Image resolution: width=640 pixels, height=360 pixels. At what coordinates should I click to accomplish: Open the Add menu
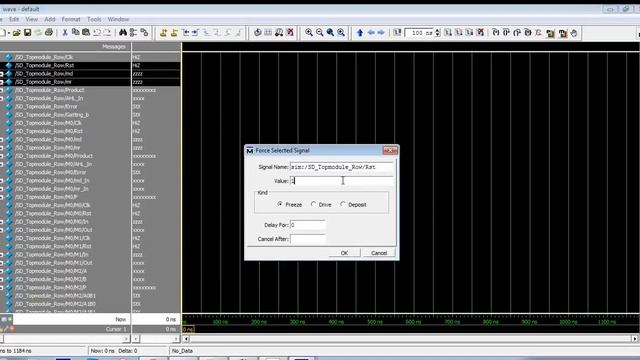click(x=50, y=19)
